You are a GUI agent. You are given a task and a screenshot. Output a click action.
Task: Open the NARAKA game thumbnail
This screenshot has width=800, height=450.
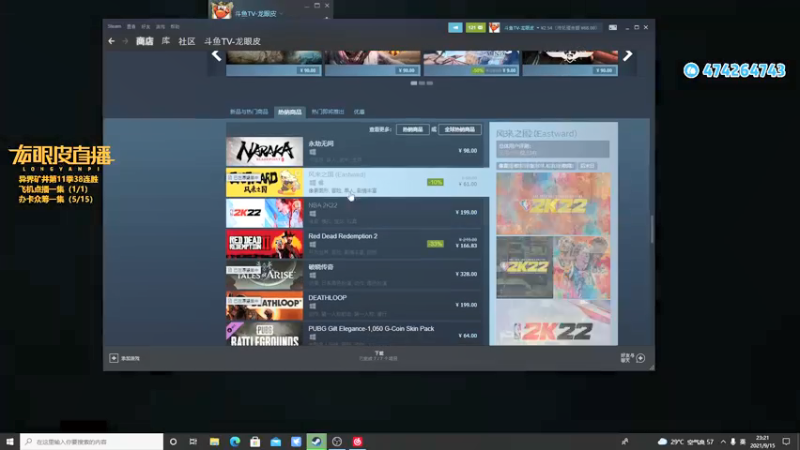coord(264,151)
